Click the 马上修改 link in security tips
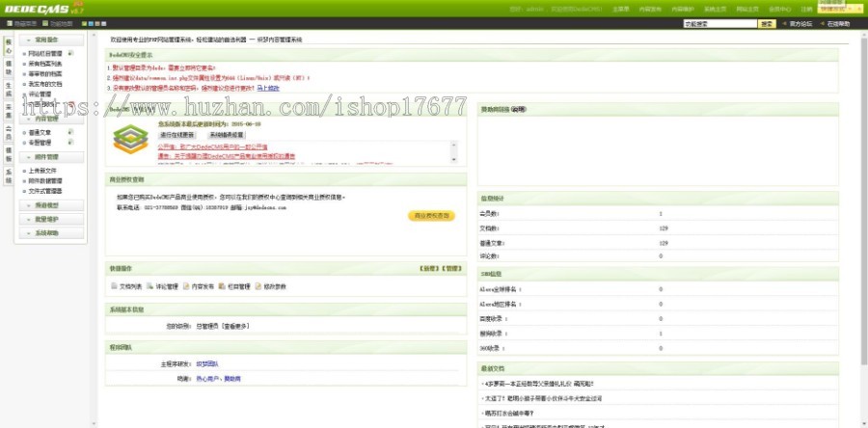The width and height of the screenshot is (868, 428). (x=268, y=88)
